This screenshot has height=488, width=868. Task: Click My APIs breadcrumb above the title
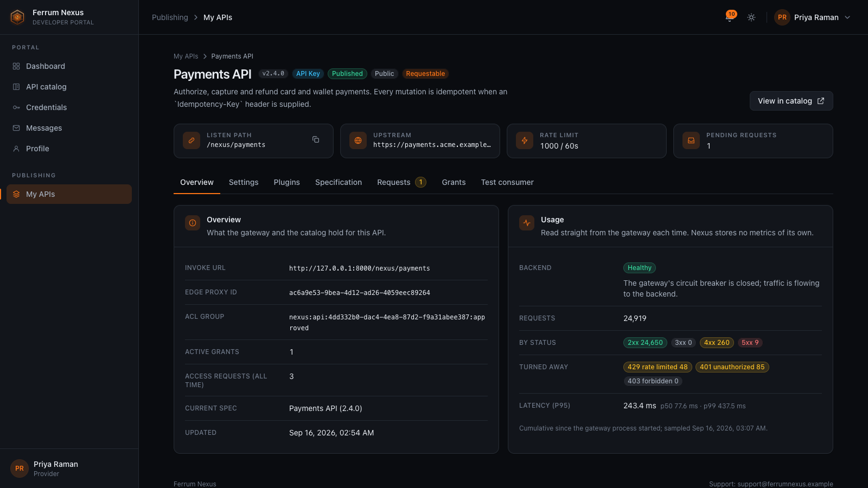(186, 56)
